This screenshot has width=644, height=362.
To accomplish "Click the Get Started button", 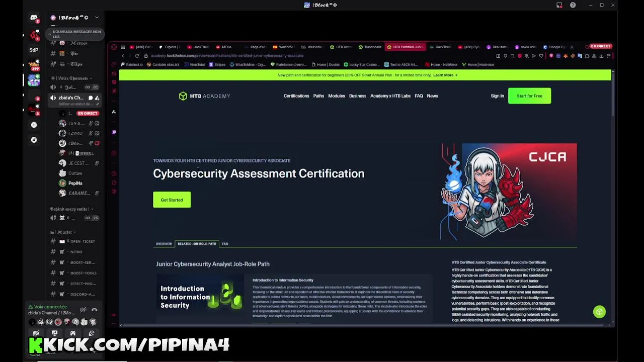I will tap(172, 200).
